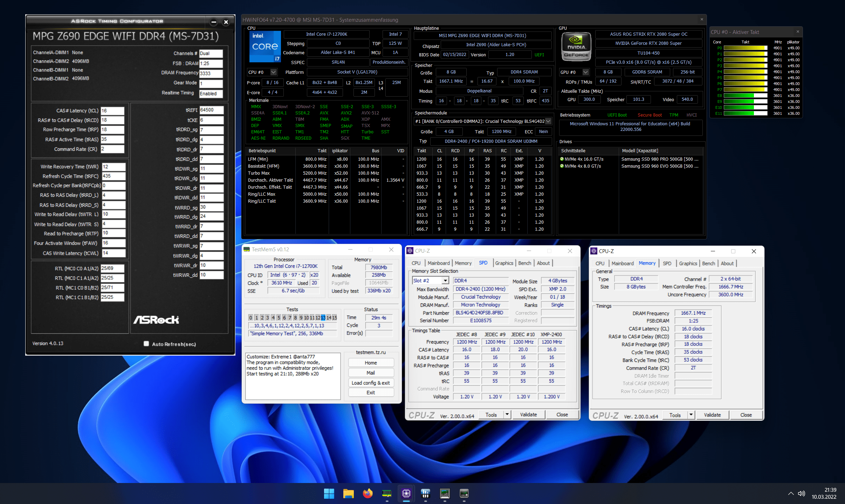
Task: Close the HWiNFO64 system summary window
Action: click(702, 20)
